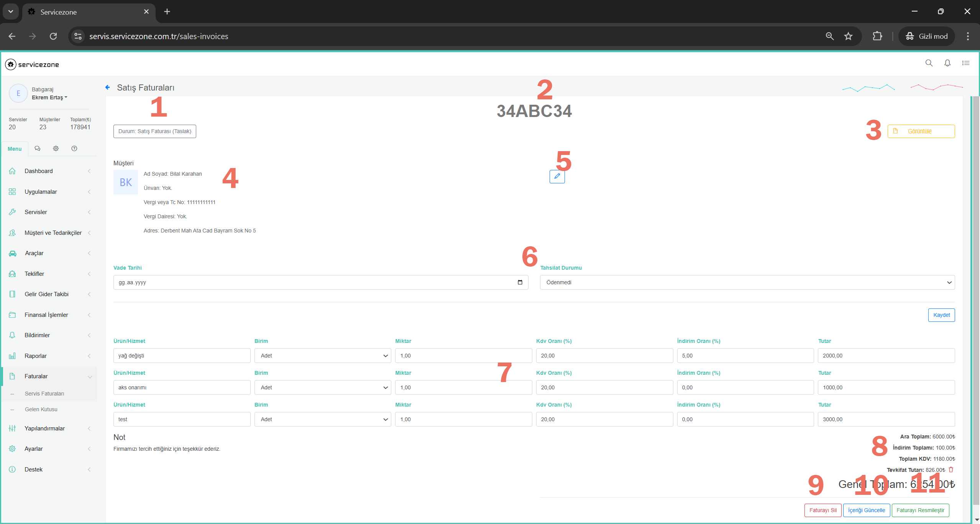The image size is (980, 524).
Task: Delete the Tevkifat amount with trash icon
Action: [951, 470]
